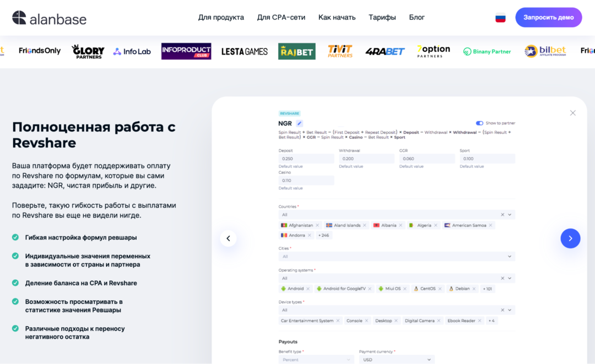This screenshot has width=595, height=364.
Task: Select Блог in the navigation menu
Action: (x=417, y=17)
